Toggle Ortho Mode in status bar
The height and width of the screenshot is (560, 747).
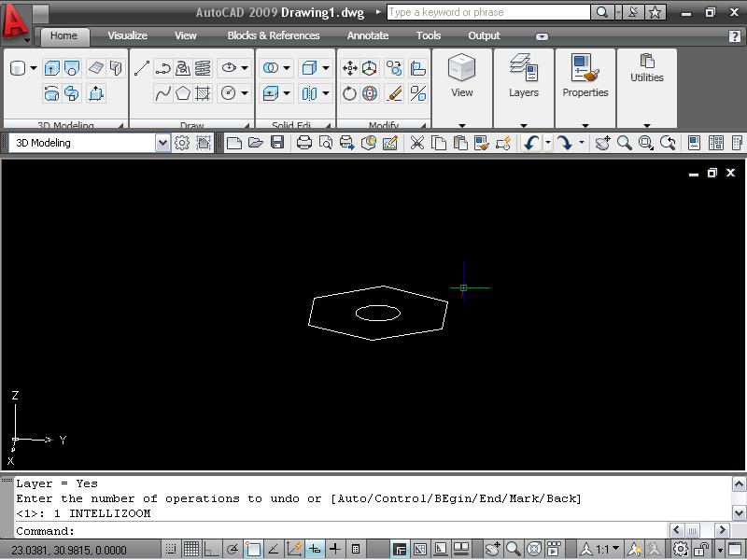tap(211, 550)
